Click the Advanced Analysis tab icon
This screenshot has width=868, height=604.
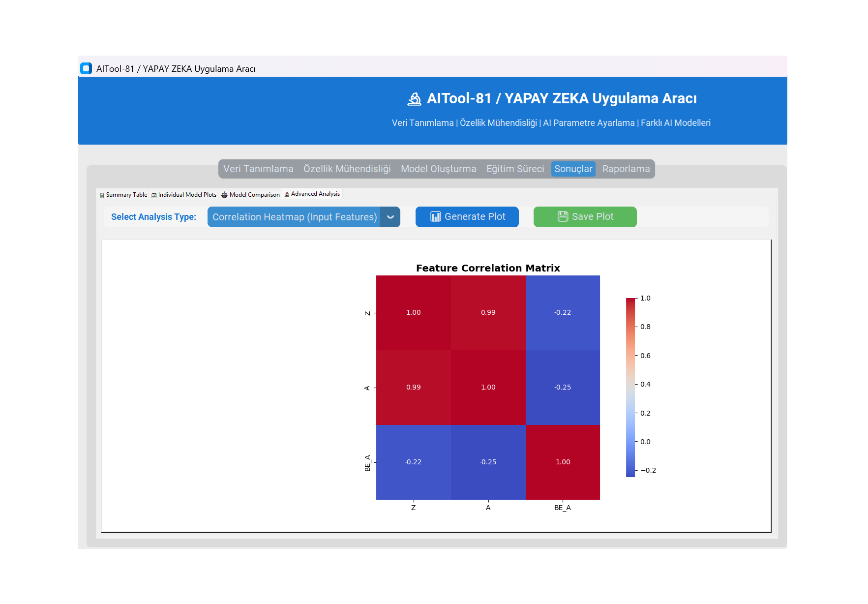[287, 194]
